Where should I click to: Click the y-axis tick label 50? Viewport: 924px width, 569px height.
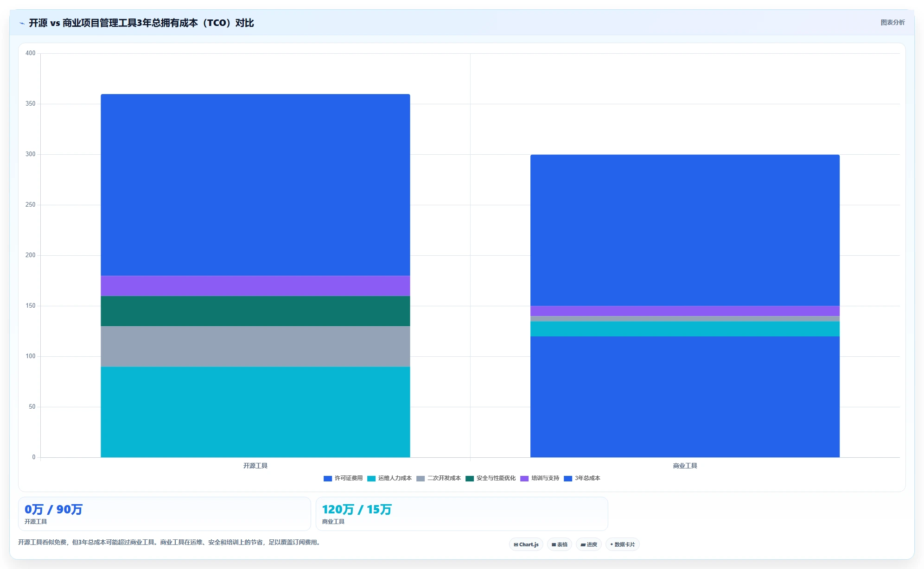point(32,407)
